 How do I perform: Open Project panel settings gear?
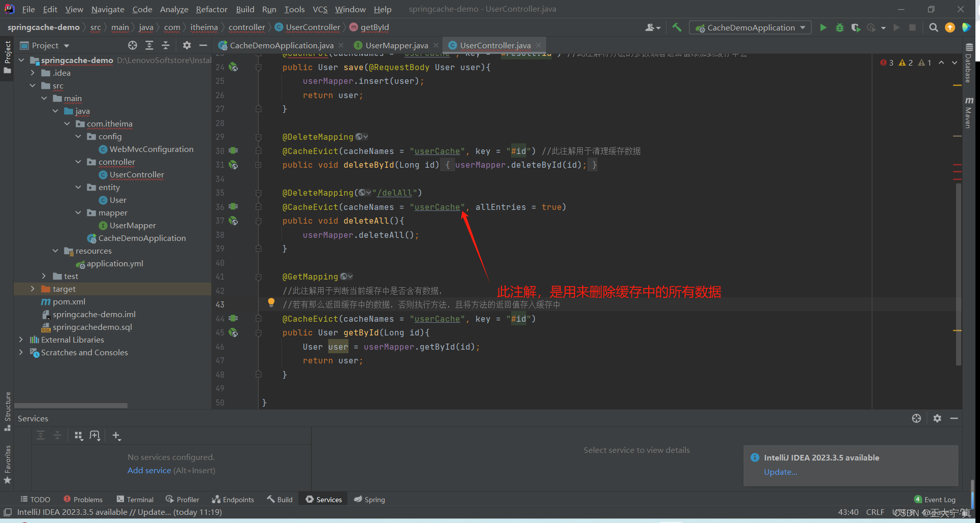click(187, 45)
